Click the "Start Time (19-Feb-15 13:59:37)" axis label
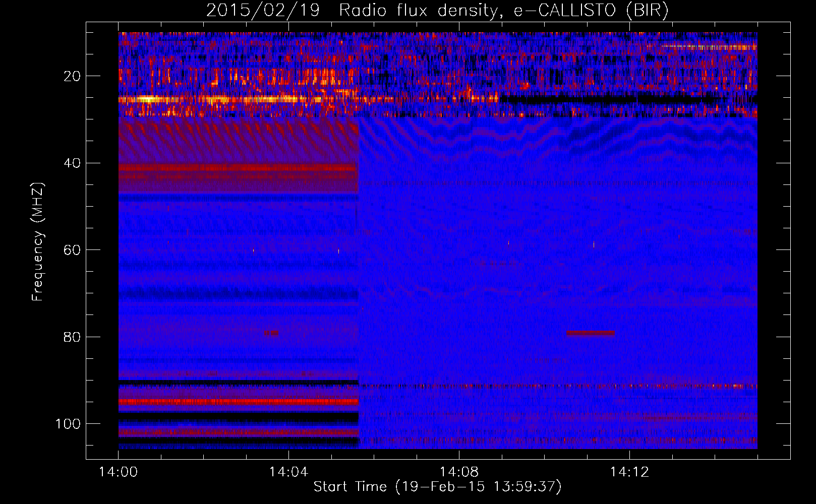 [x=437, y=487]
